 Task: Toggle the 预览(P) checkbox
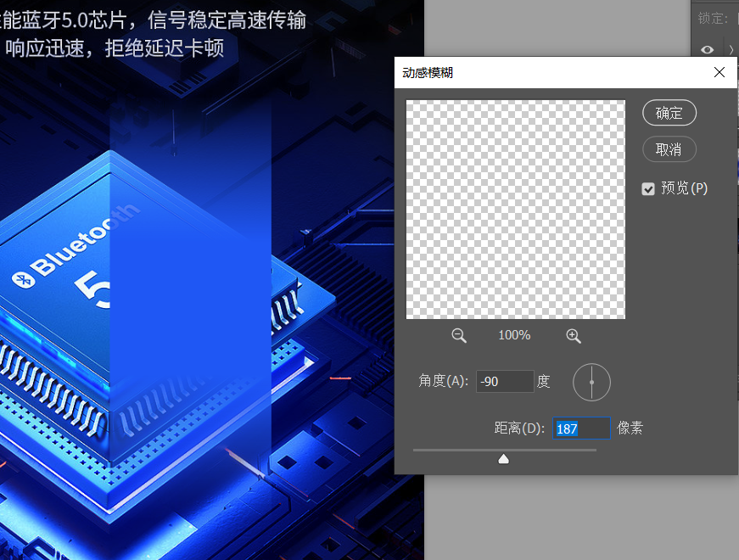pyautogui.click(x=648, y=189)
